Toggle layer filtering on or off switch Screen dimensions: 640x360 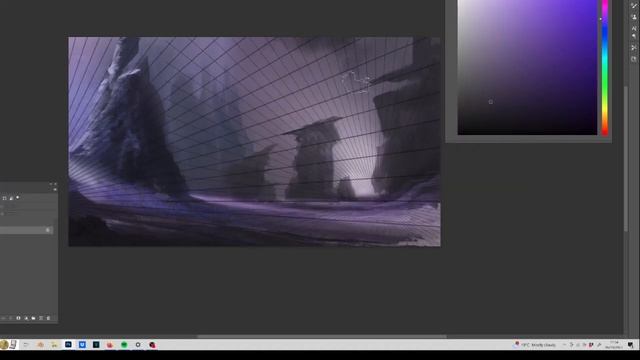18,198
